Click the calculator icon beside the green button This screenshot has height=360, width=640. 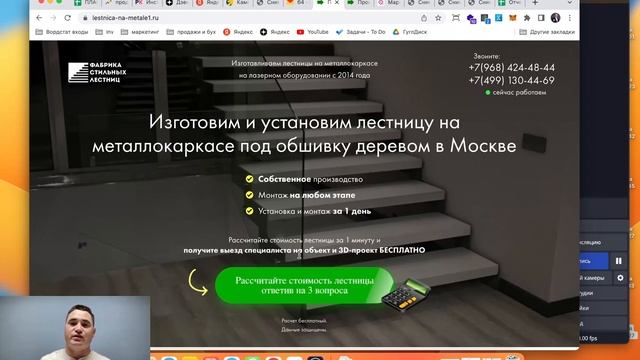pyautogui.click(x=405, y=295)
